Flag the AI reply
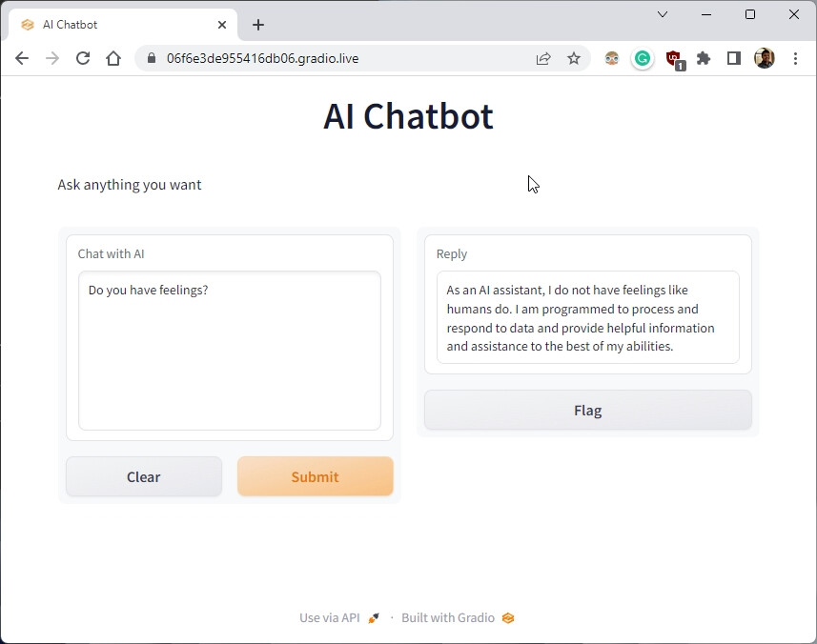 (587, 411)
